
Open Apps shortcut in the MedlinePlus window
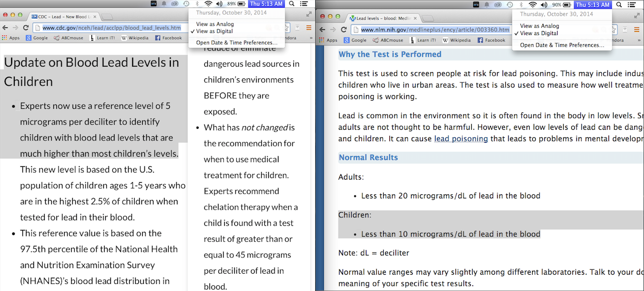[329, 40]
